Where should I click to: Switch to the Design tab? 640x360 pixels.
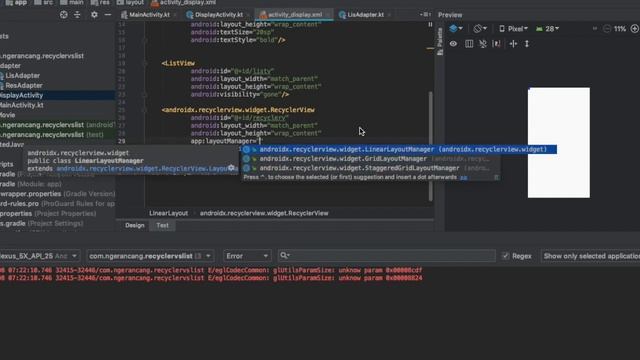tap(135, 225)
